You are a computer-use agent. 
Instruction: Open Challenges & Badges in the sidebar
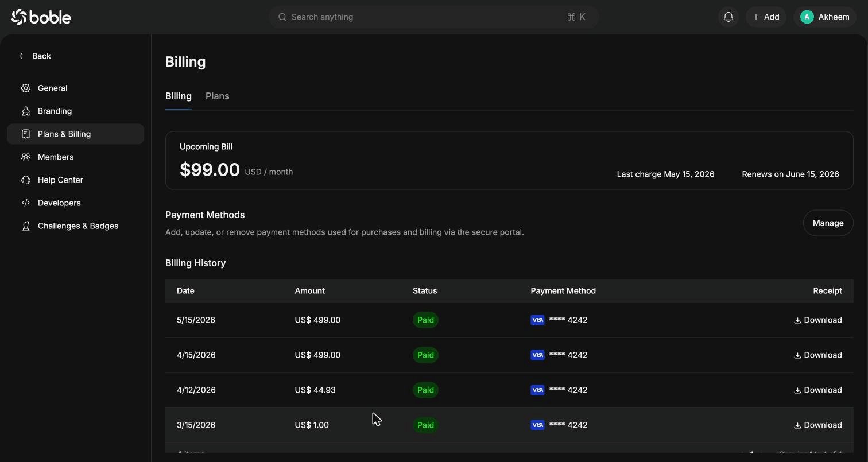coord(75,226)
